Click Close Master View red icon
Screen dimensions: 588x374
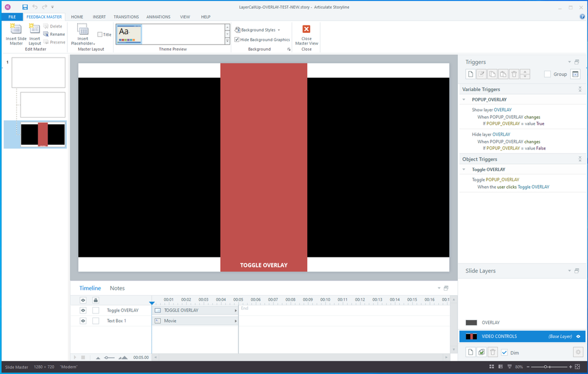(x=306, y=29)
